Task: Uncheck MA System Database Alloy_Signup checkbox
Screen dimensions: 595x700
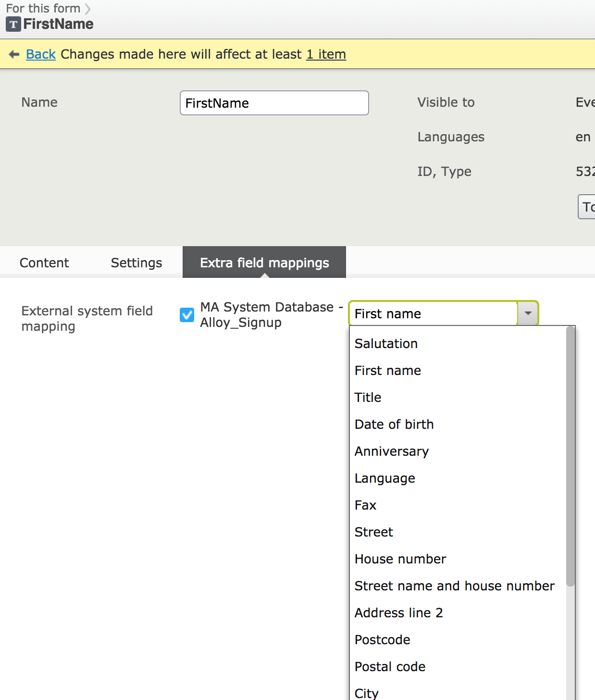Action: tap(187, 315)
